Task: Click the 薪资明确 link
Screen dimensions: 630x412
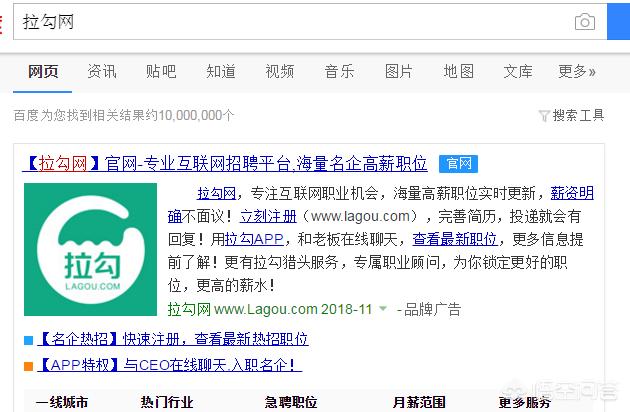Action: (x=572, y=194)
